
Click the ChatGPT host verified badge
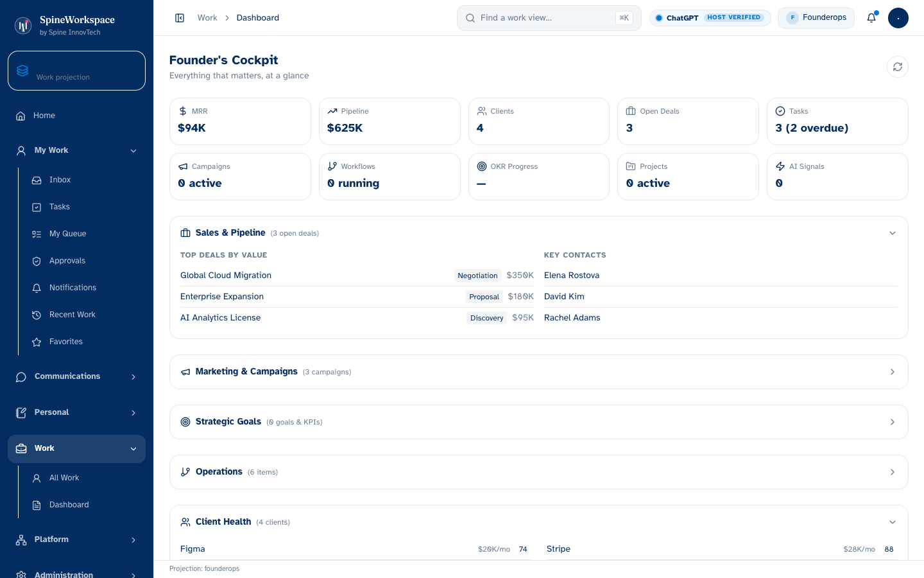[710, 18]
